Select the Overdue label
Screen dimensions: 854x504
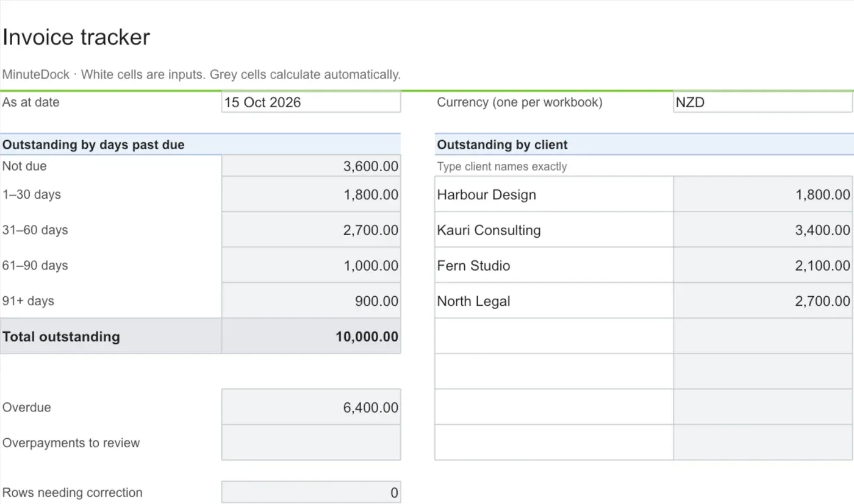[x=27, y=407]
